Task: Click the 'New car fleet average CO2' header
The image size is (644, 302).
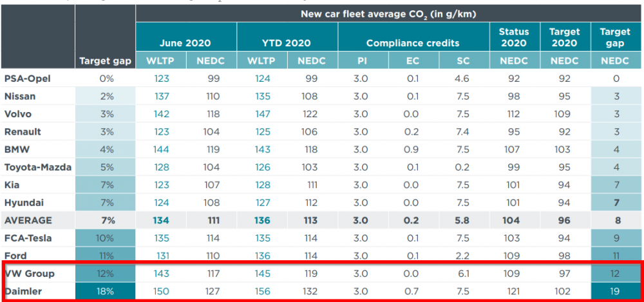Action: click(x=388, y=14)
